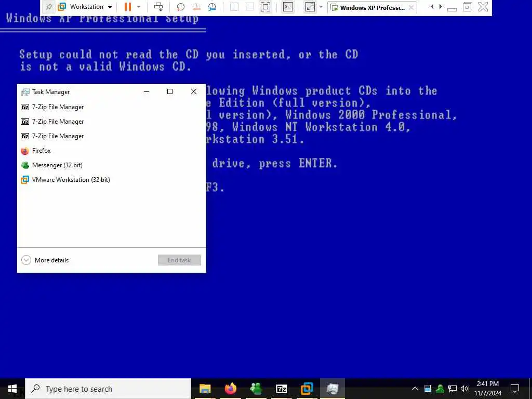Viewport: 532px width, 399px height.
Task: Toggle full screen mode icon
Action: (265, 7)
